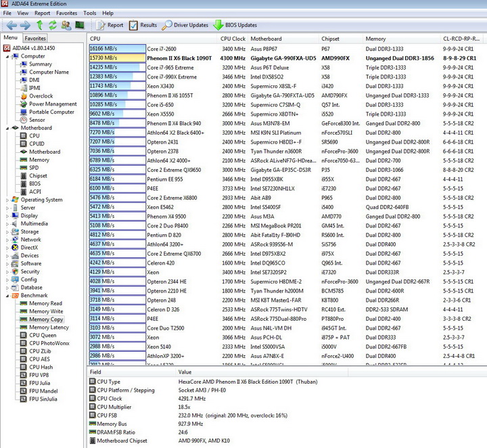The image size is (487, 448).
Task: Click the forward navigation arrow in toolbar
Action: [x=25, y=25]
